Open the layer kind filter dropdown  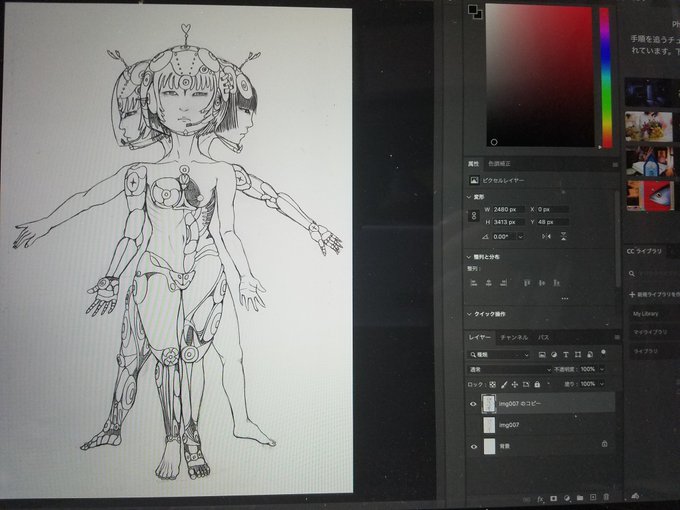coord(499,355)
